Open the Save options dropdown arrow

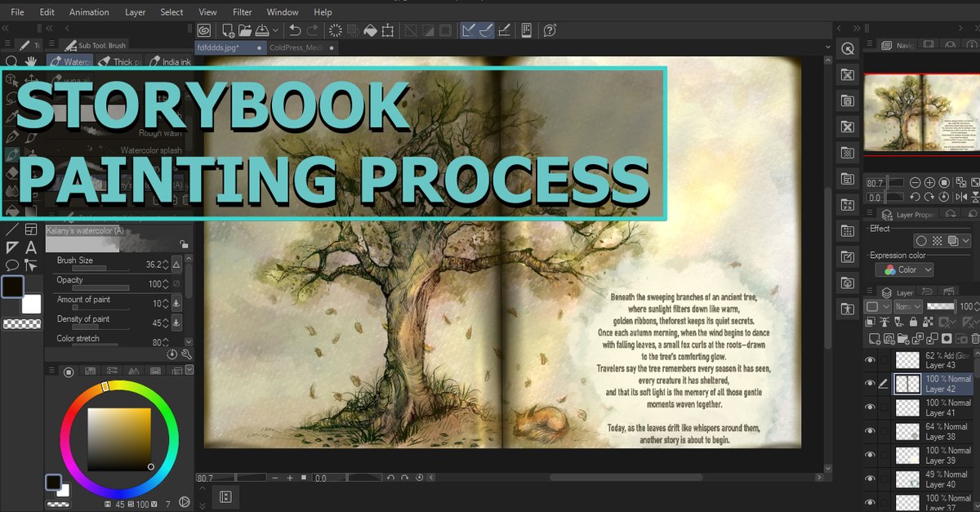coord(276,30)
